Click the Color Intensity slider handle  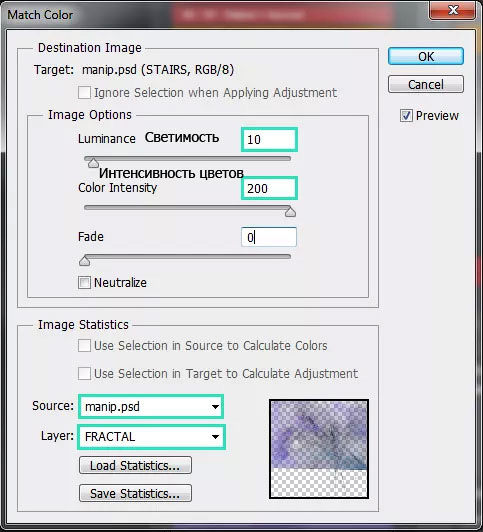pos(290,212)
